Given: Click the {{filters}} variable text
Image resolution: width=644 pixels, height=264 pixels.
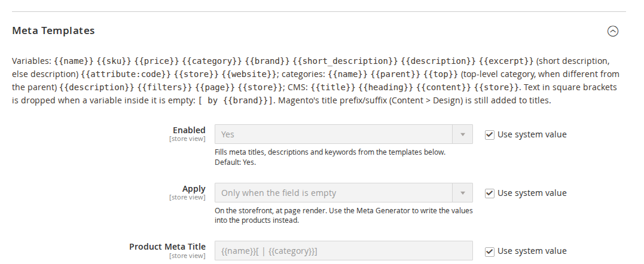Looking at the screenshot, I should (x=164, y=87).
